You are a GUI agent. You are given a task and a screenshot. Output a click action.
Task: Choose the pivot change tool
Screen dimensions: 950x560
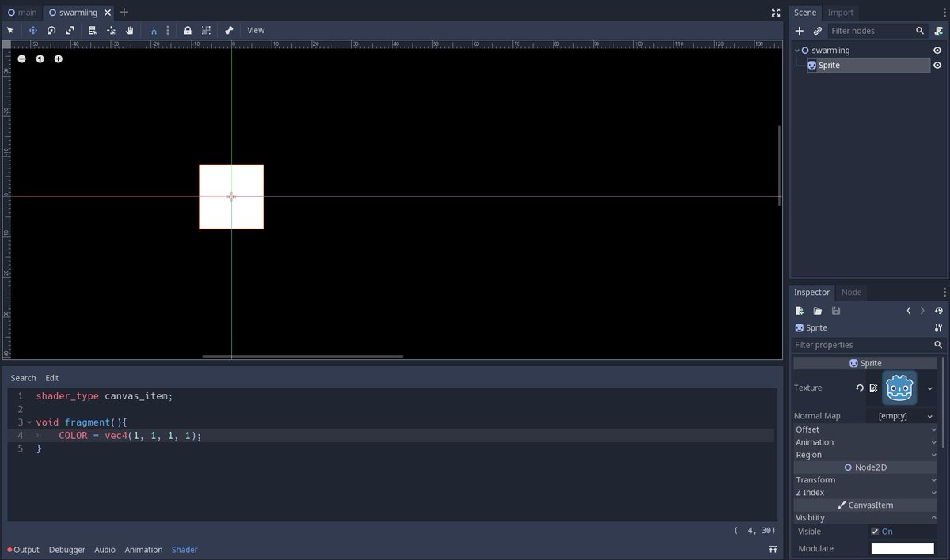(x=111, y=30)
